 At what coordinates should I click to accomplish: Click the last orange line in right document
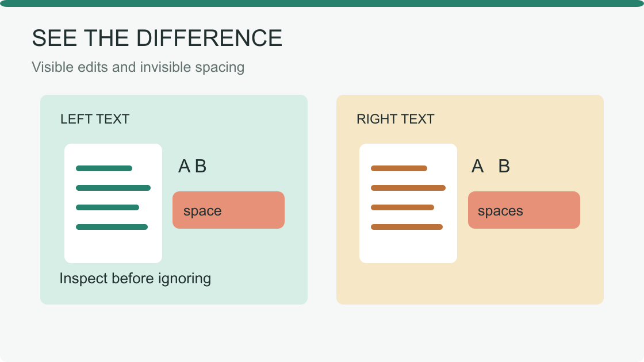(407, 227)
